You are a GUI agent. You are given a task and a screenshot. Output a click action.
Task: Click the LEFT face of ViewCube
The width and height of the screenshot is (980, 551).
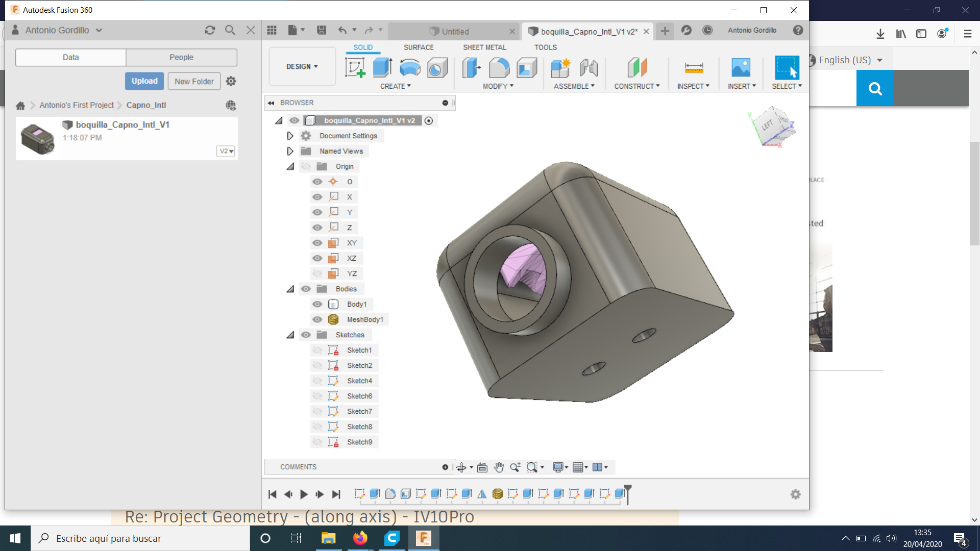click(767, 126)
